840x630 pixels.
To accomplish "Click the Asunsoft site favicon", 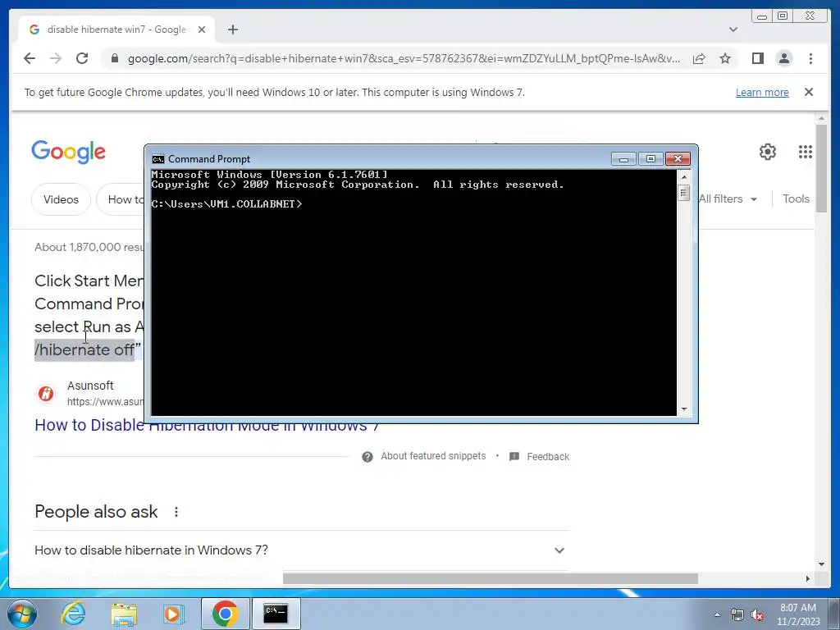I will coord(46,394).
